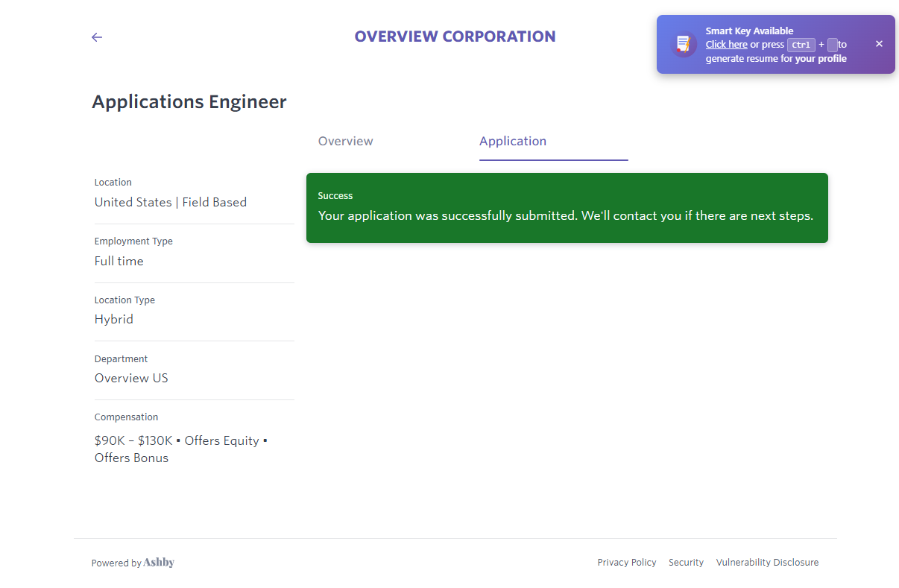
Task: Dismiss the Smart Key notification popup
Action: point(879,44)
